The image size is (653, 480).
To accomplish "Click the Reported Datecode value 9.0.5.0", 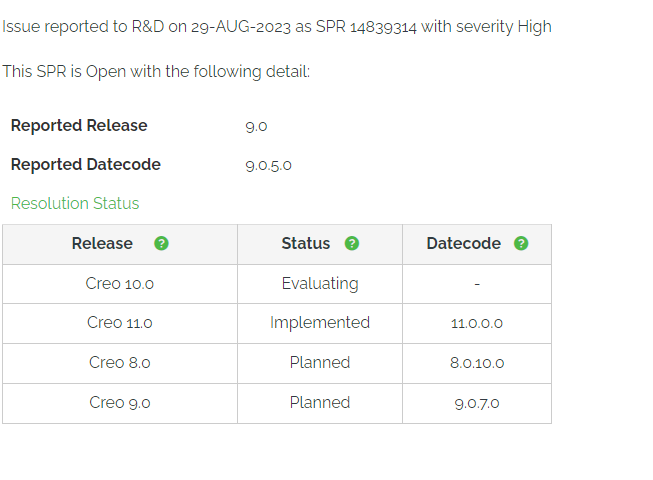I will [x=268, y=165].
